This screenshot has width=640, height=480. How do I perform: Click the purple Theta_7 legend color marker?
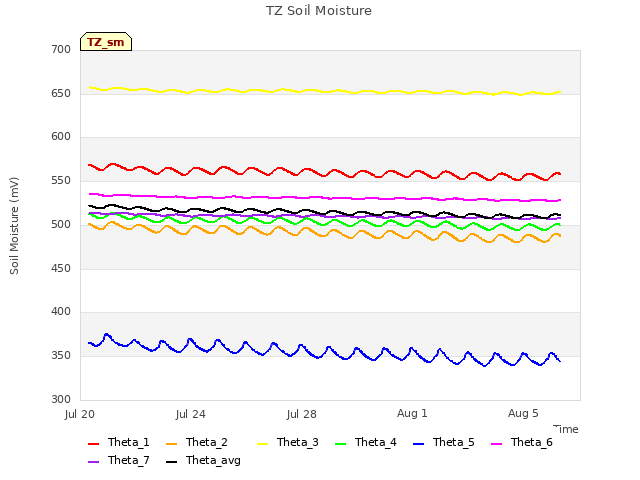[x=93, y=462]
